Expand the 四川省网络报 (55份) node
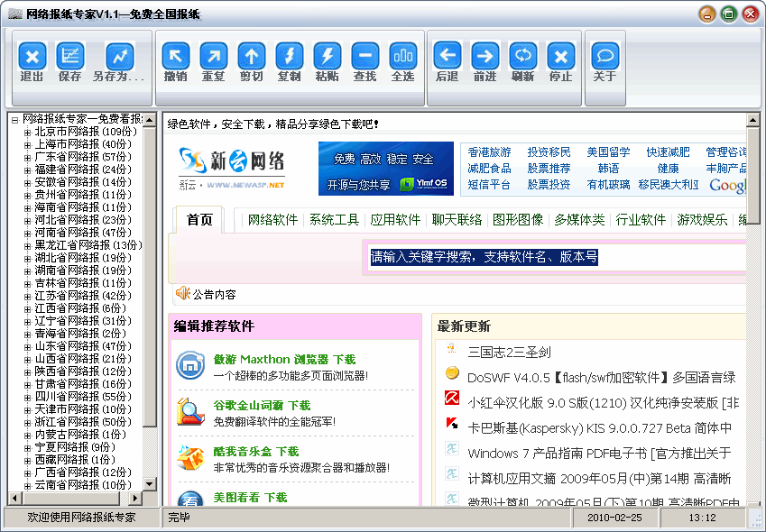The image size is (766, 532). tap(27, 397)
